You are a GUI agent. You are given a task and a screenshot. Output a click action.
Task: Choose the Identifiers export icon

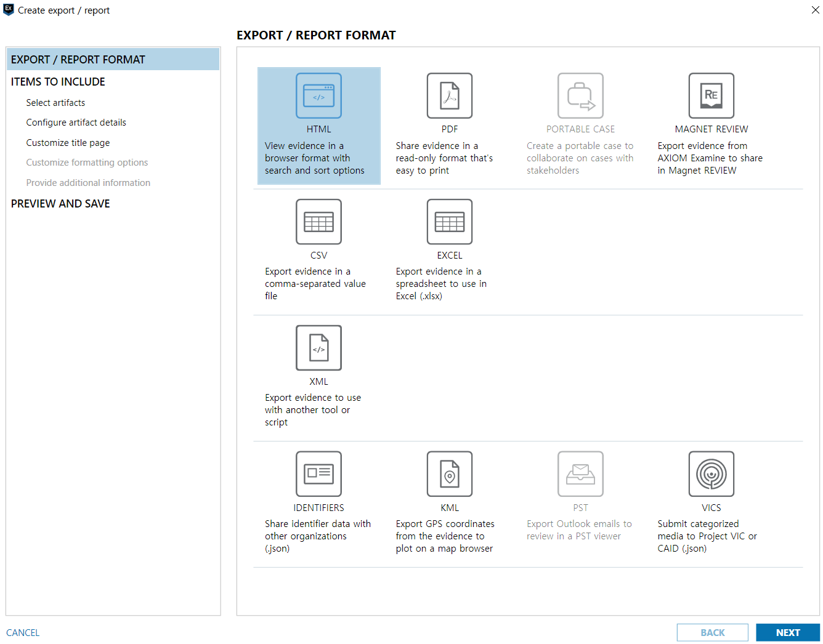[x=318, y=474]
